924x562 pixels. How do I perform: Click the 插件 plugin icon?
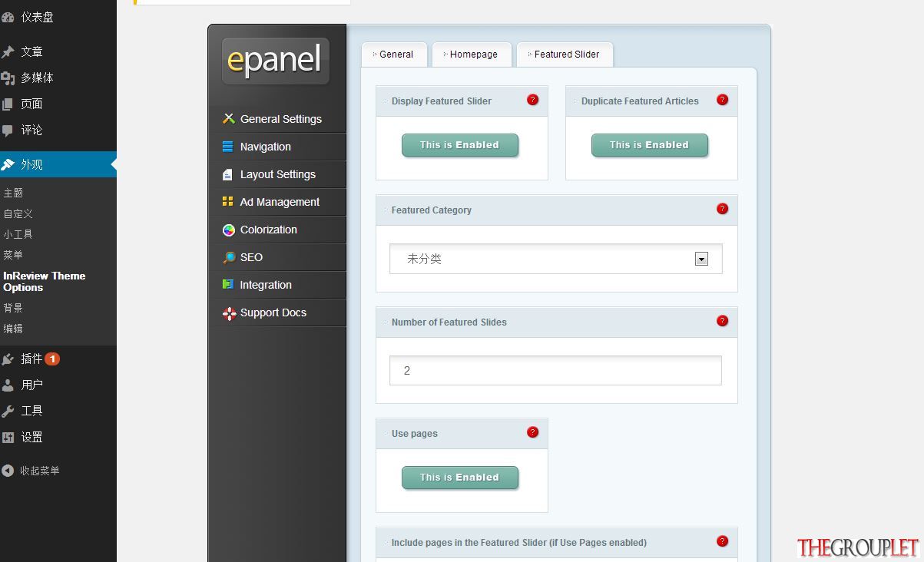coord(8,359)
